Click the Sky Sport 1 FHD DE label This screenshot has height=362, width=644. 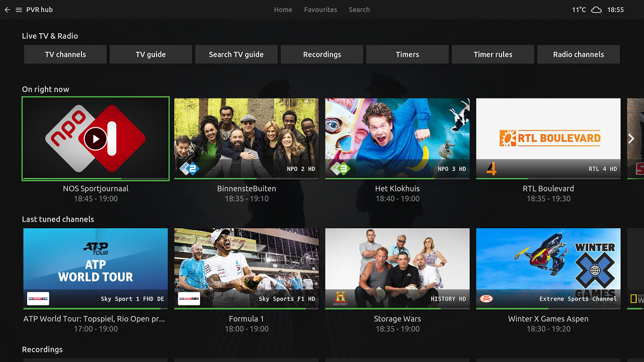(132, 299)
